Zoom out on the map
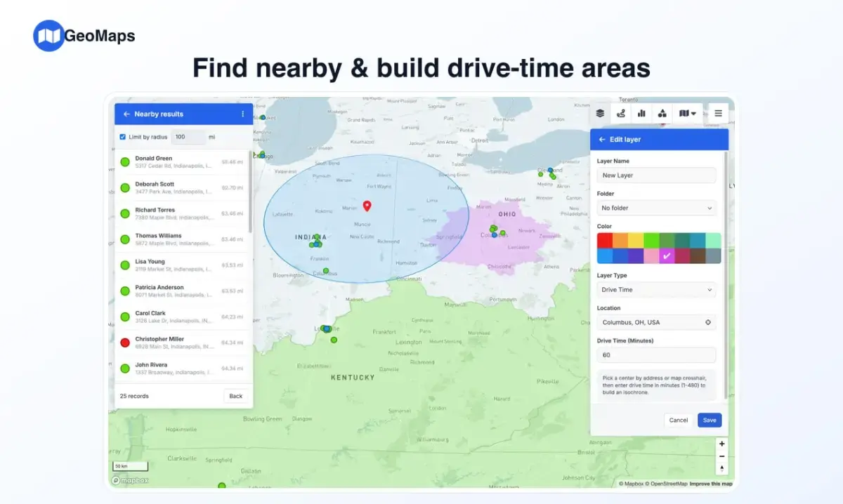The image size is (843, 504). [x=721, y=456]
